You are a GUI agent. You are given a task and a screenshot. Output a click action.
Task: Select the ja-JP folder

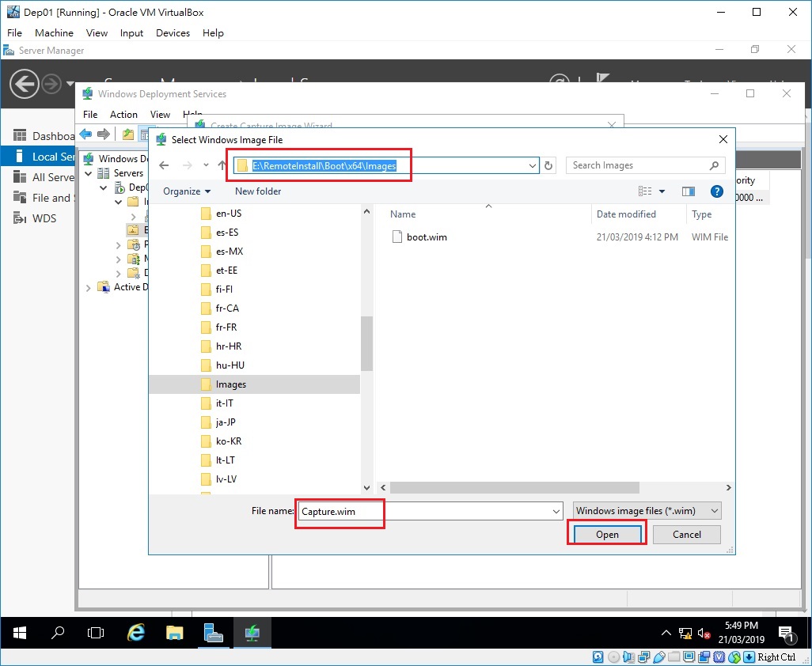226,422
